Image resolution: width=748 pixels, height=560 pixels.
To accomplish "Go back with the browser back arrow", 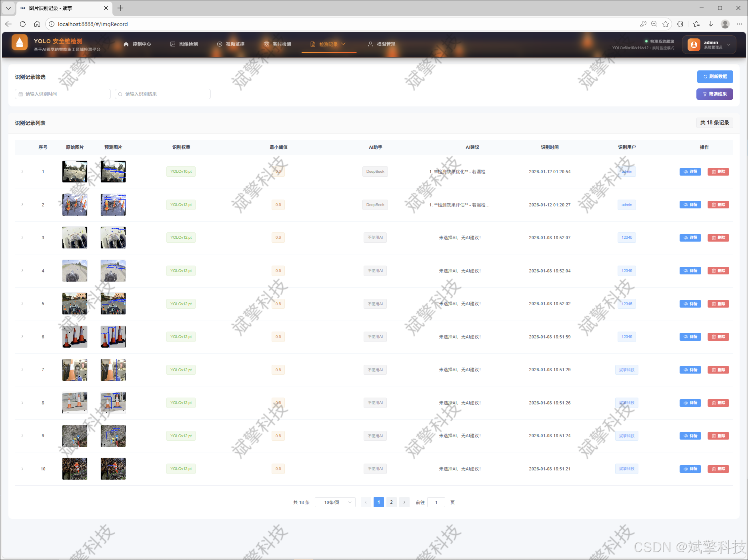I will (x=8, y=24).
